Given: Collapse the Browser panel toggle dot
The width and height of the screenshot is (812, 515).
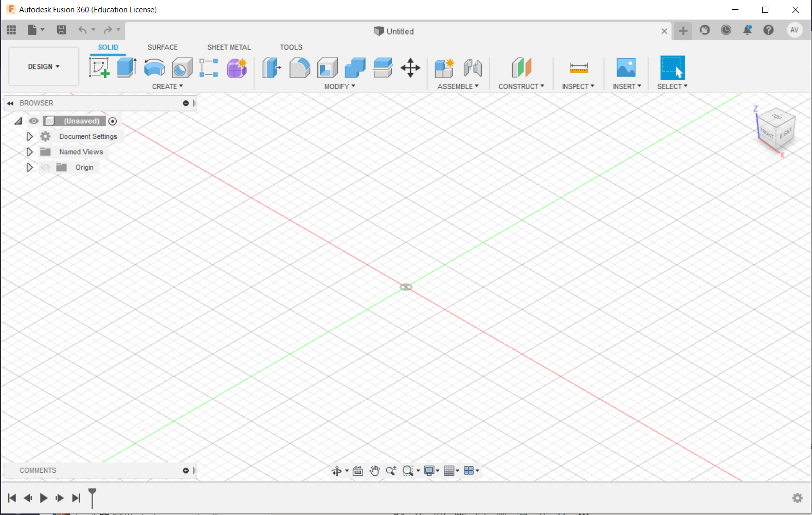Looking at the screenshot, I should click(x=186, y=103).
